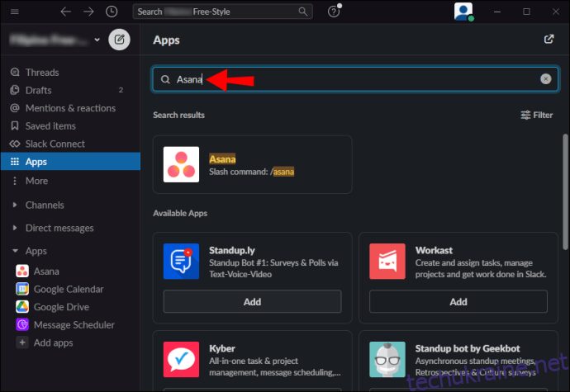This screenshot has width=570, height=392.
Task: Expand the Direct messages section
Action: coord(15,228)
